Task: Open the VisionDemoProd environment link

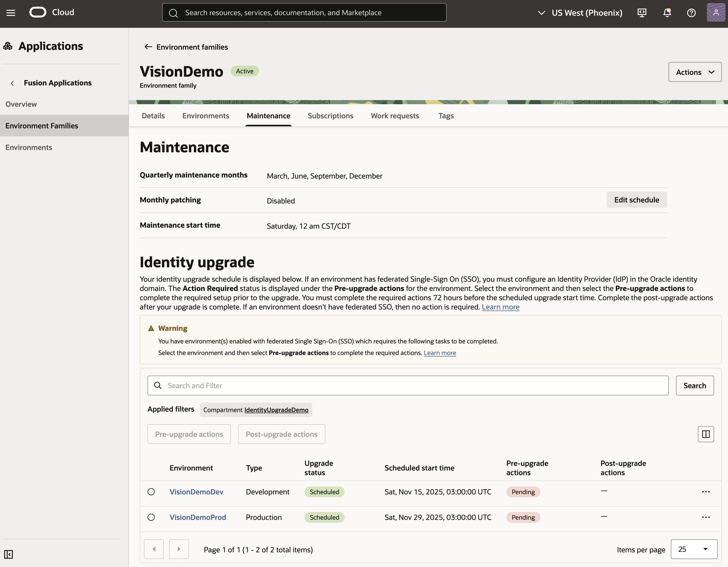Action: pyautogui.click(x=198, y=517)
